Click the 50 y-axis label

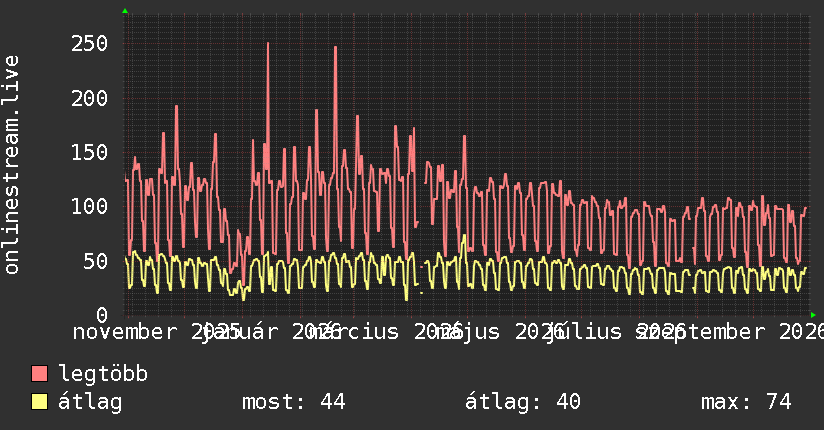[x=96, y=261]
